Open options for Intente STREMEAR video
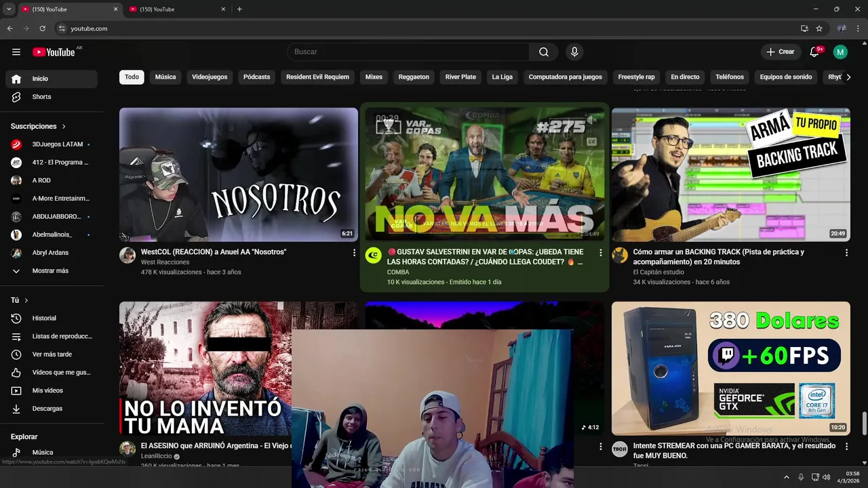 click(846, 447)
